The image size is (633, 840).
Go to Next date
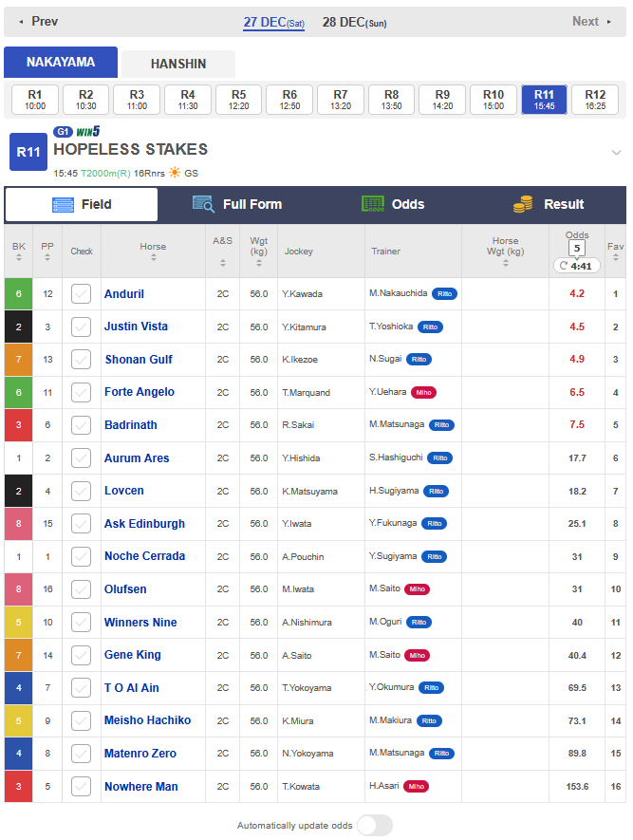tap(592, 22)
